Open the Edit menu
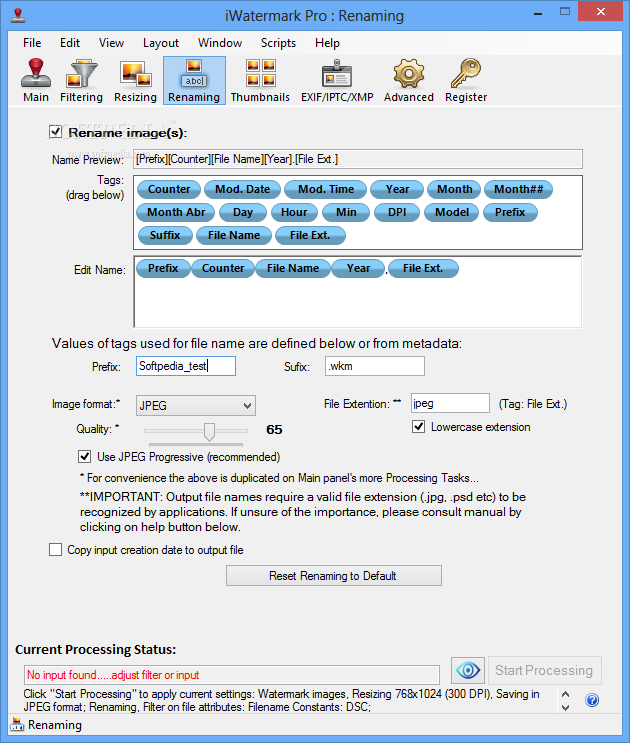 pyautogui.click(x=70, y=43)
